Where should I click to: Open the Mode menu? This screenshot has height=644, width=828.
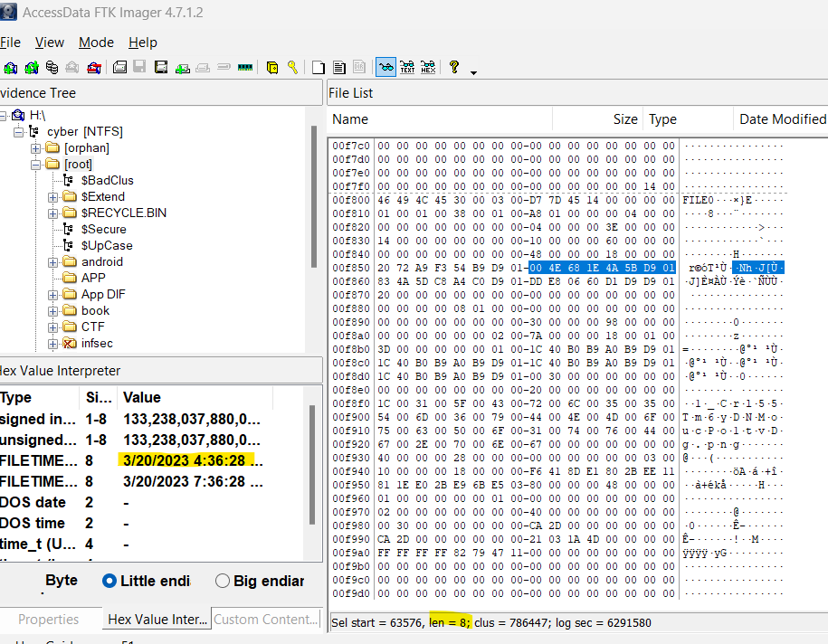(x=96, y=43)
